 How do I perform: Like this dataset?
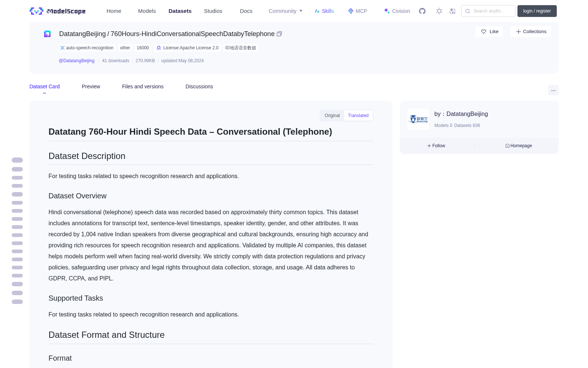tap(489, 32)
